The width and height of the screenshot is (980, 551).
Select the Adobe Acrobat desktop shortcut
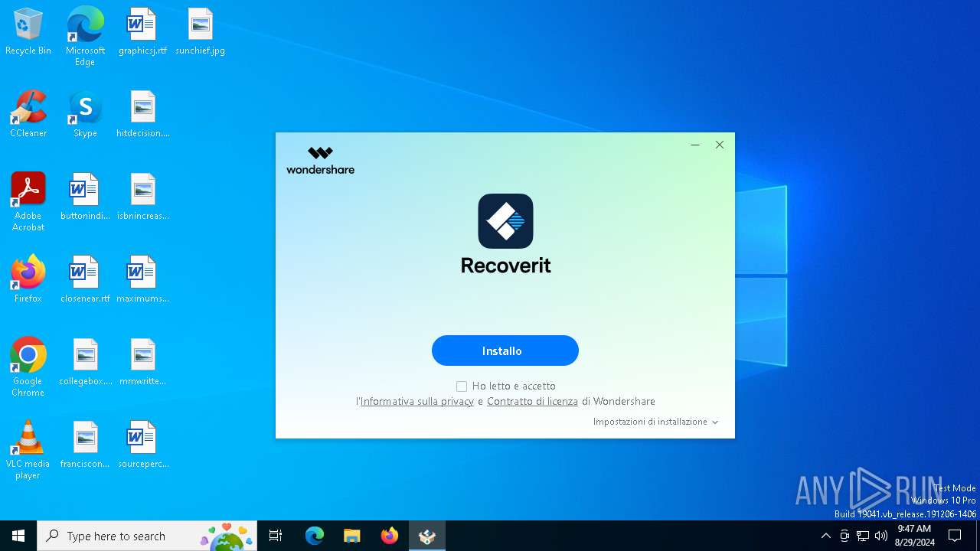(28, 202)
